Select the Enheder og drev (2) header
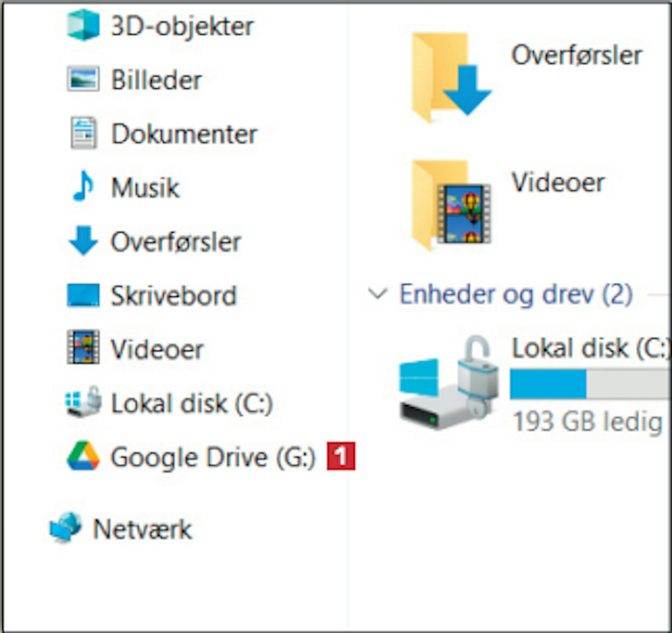Image resolution: width=672 pixels, height=633 pixels. click(x=516, y=295)
